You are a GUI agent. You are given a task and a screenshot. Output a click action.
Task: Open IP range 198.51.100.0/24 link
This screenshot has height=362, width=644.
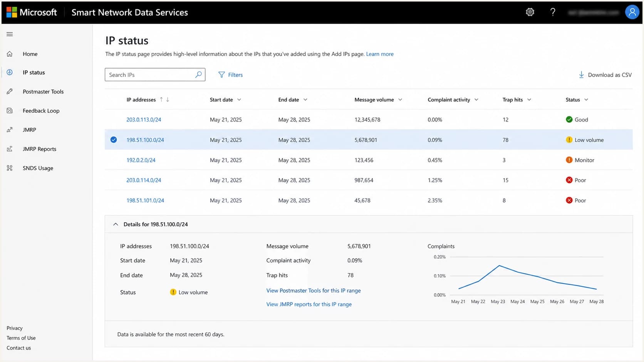point(145,140)
